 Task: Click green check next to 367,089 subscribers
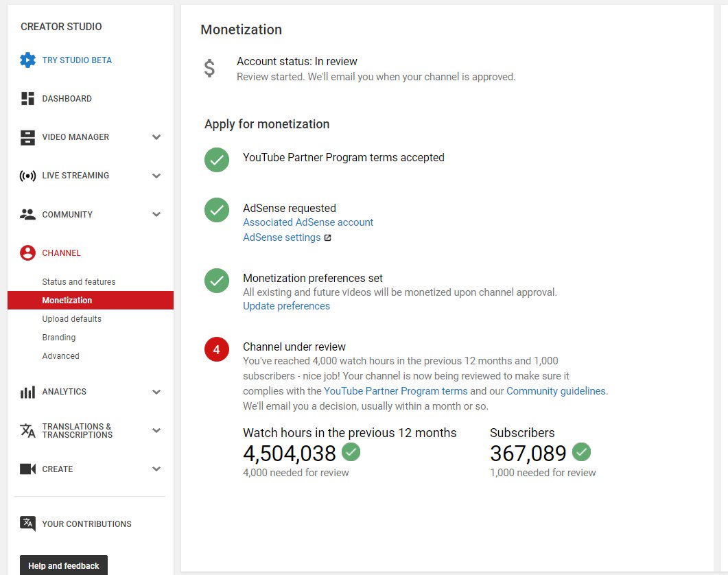click(x=581, y=452)
